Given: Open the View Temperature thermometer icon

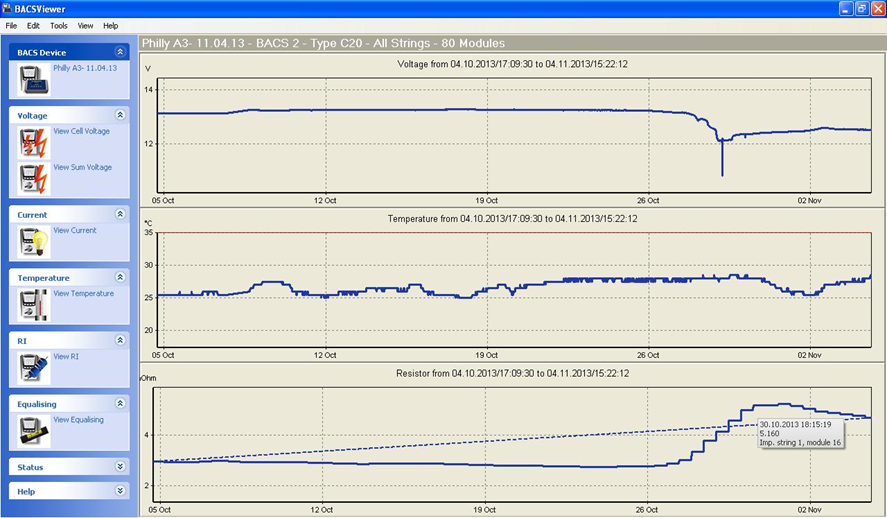Looking at the screenshot, I should tap(33, 305).
